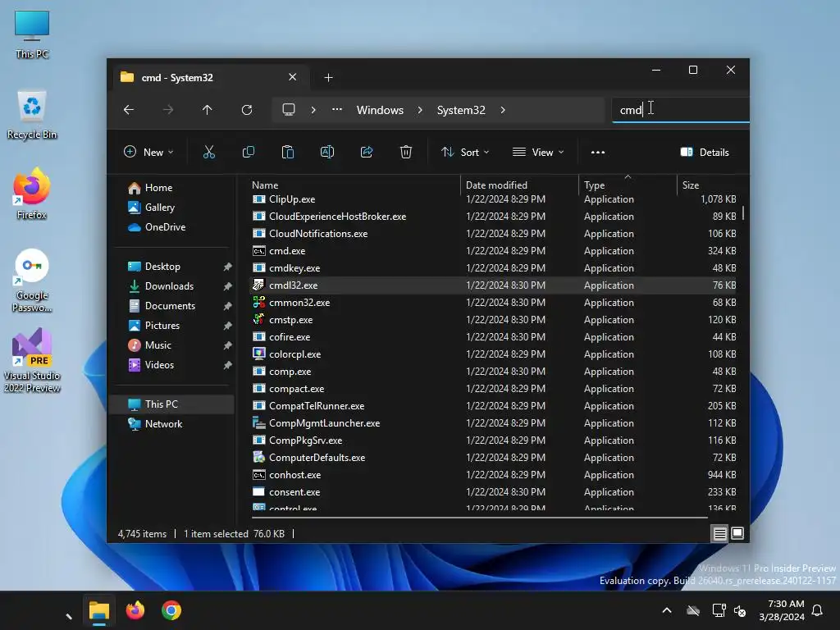Screen dimensions: 840x630
Task: Click Windows in the address breadcrumb
Action: pos(381,110)
